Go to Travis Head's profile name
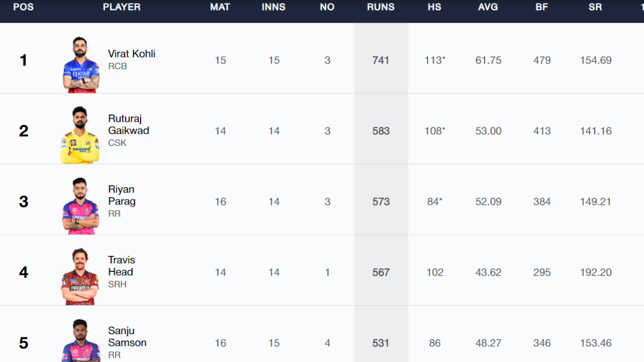 coord(121,266)
